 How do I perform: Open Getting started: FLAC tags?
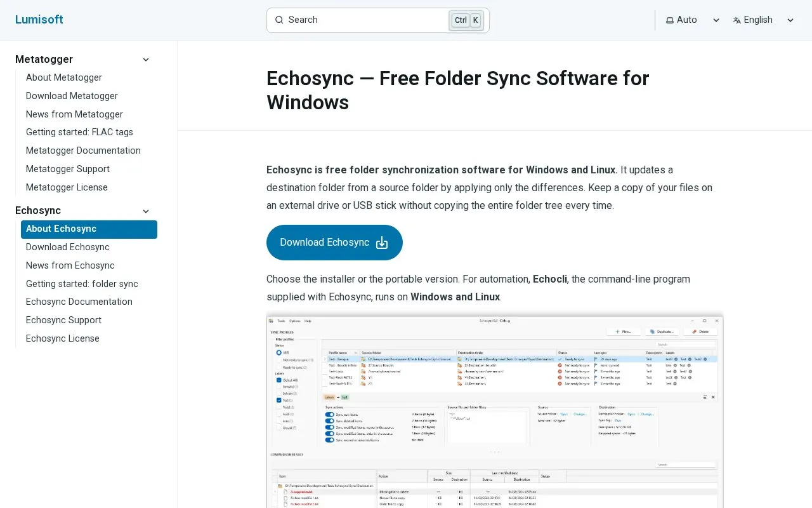pyautogui.click(x=79, y=132)
